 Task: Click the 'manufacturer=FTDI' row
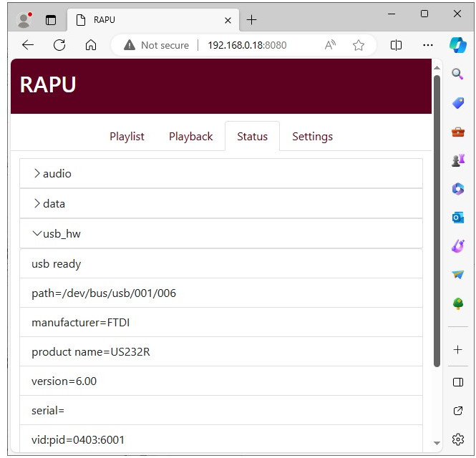click(221, 322)
